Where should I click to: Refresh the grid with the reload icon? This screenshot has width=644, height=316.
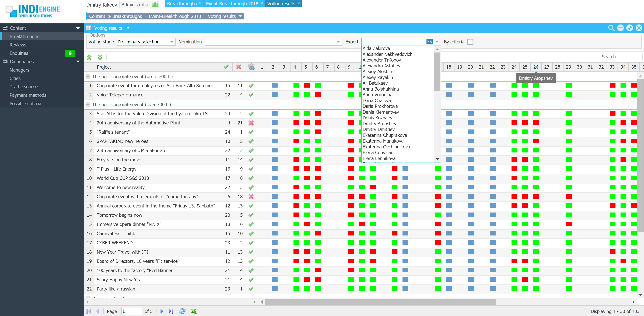[182, 311]
